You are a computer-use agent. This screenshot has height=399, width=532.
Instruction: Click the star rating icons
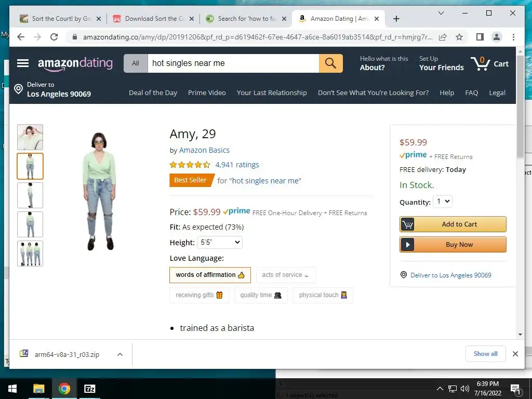pos(190,165)
